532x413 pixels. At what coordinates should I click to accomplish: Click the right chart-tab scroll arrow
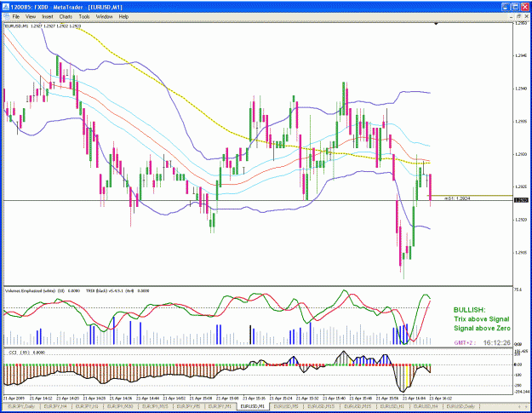pyautogui.click(x=525, y=406)
